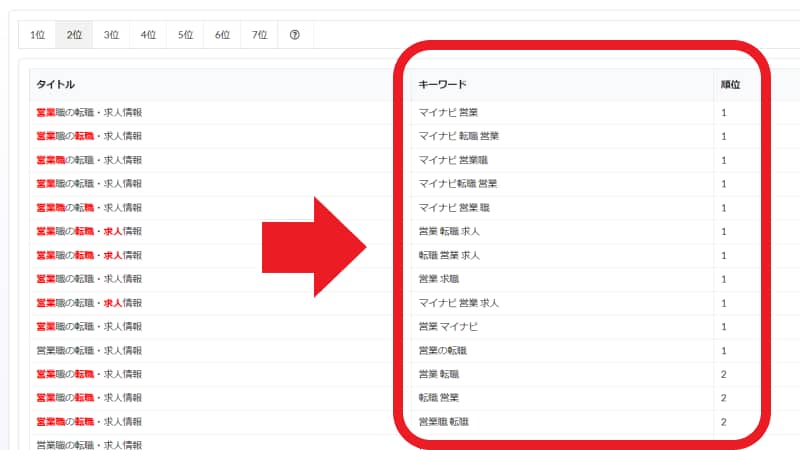
Task: Click the title in the 営業職 転職 row
Action: 89,422
